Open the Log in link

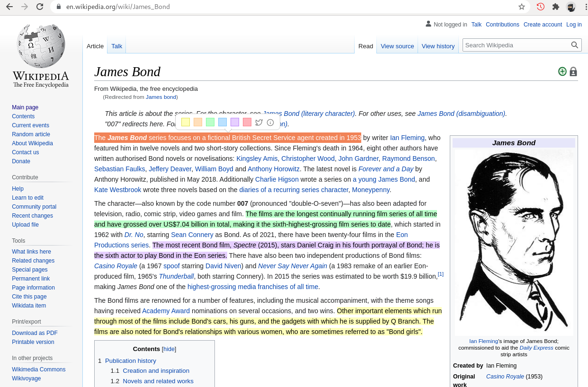(x=574, y=25)
